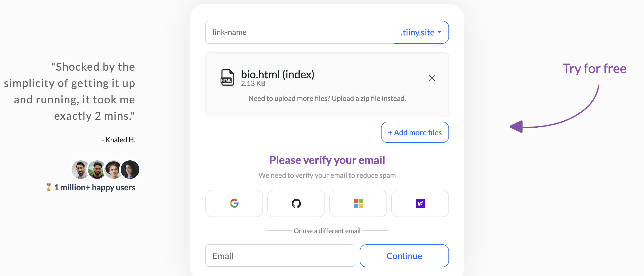
Task: Click the link-name input field
Action: click(x=300, y=32)
